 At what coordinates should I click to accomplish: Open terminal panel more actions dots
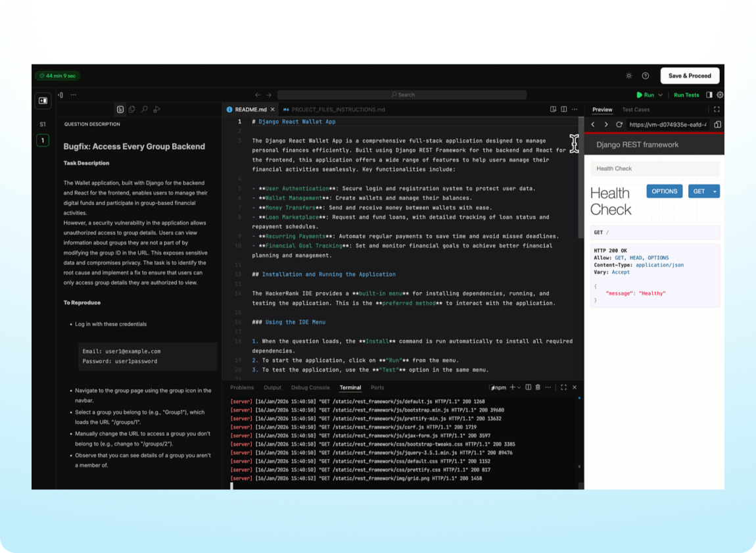pos(548,387)
